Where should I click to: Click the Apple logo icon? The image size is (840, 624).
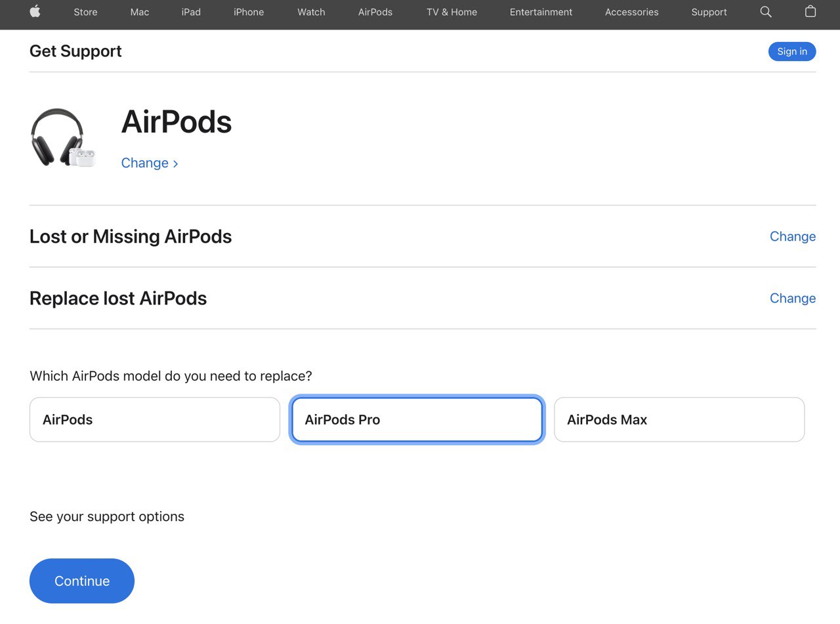[x=35, y=12]
